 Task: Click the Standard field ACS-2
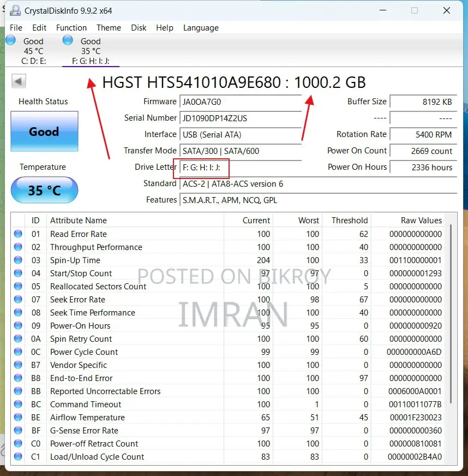click(318, 183)
